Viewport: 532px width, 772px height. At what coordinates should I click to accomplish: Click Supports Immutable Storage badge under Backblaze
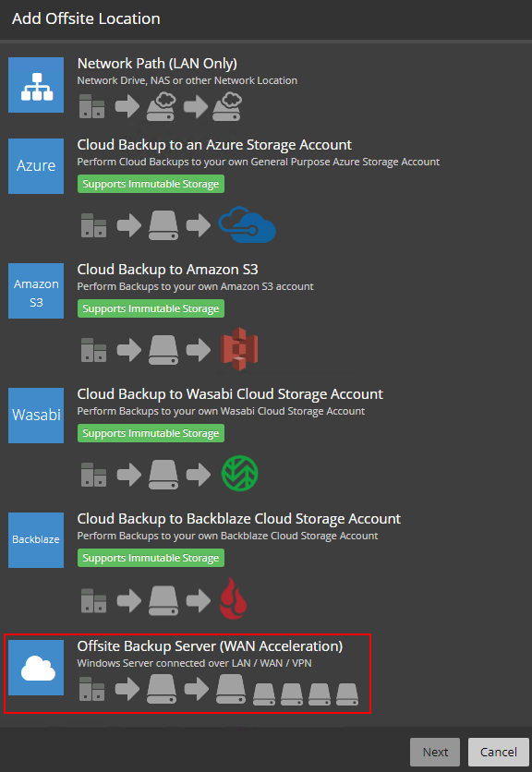[x=151, y=558]
